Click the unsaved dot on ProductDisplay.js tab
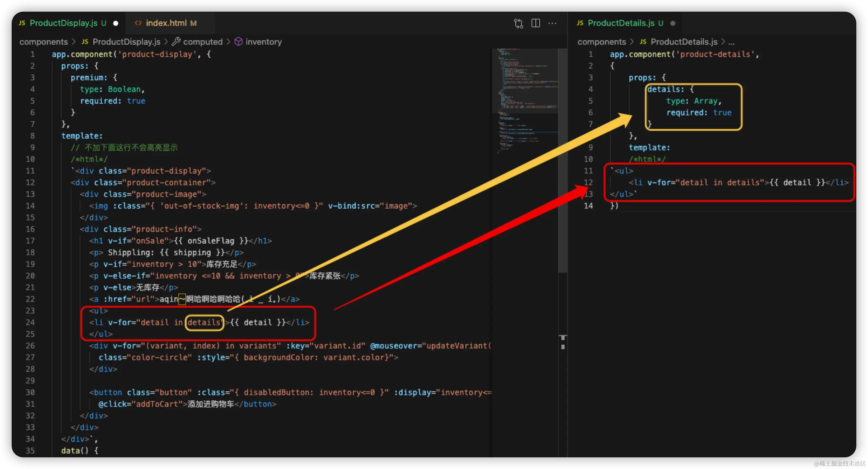 116,23
